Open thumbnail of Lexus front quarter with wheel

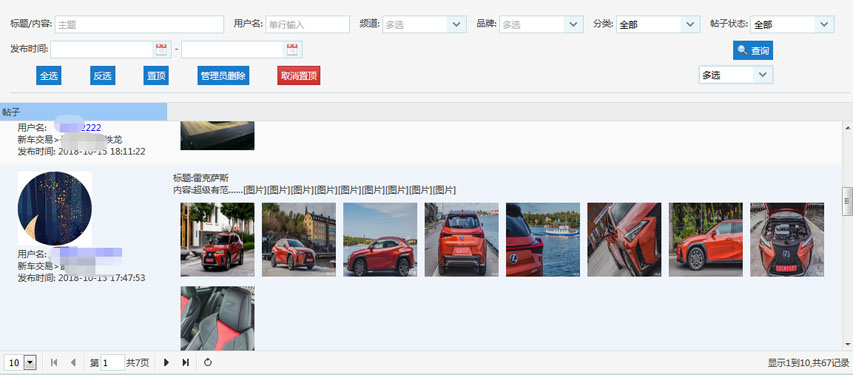click(706, 239)
